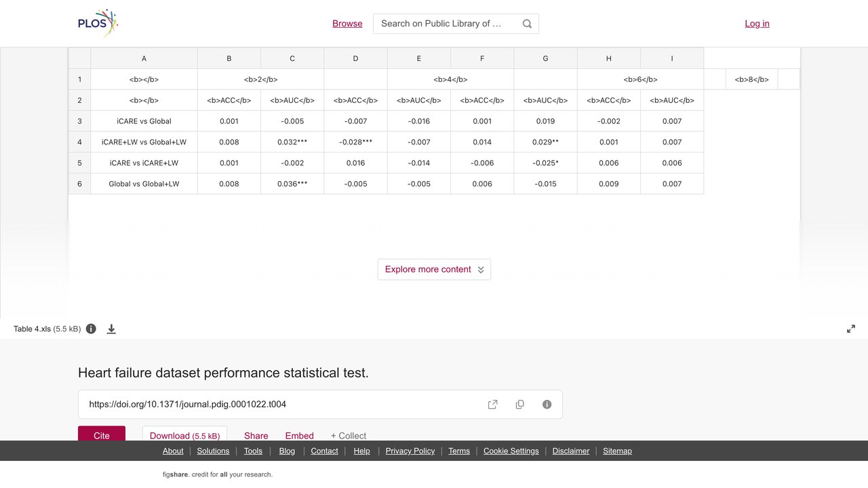
Task: Open DOI link in new window icon
Action: tap(493, 405)
